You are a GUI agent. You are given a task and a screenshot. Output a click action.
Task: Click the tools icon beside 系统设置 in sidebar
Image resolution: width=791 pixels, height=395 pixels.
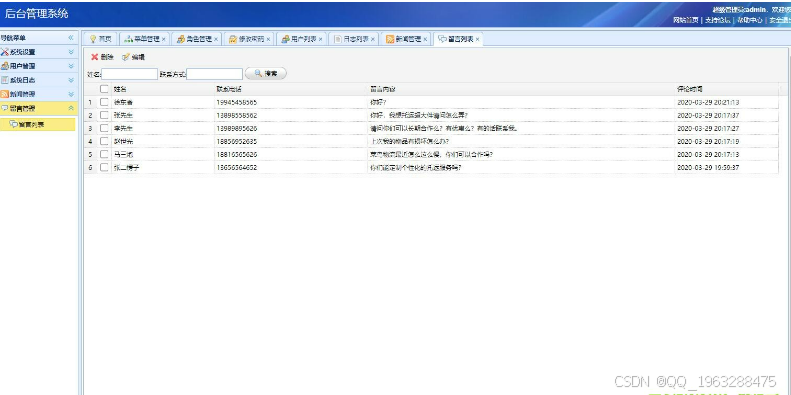coord(5,52)
